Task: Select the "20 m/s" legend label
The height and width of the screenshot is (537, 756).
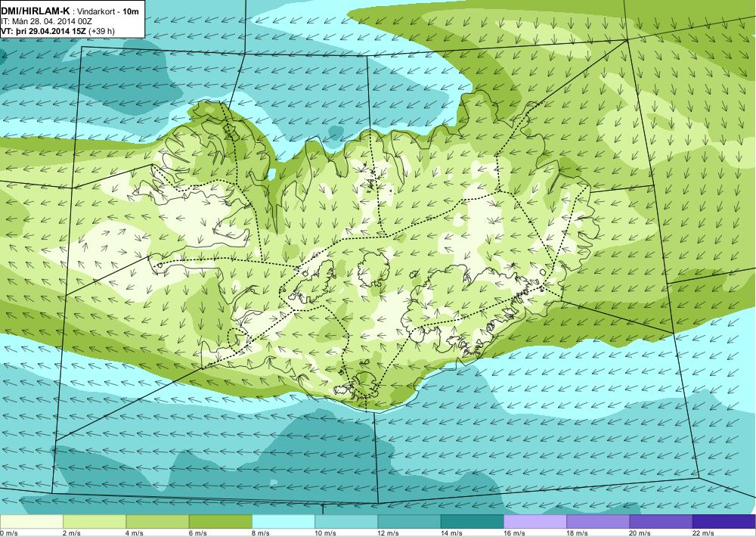Action: 640,533
